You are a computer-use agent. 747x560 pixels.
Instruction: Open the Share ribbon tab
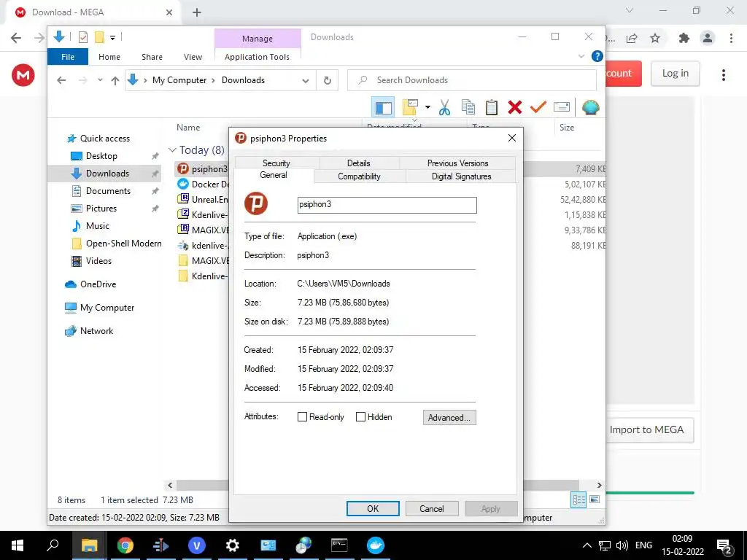coord(152,57)
